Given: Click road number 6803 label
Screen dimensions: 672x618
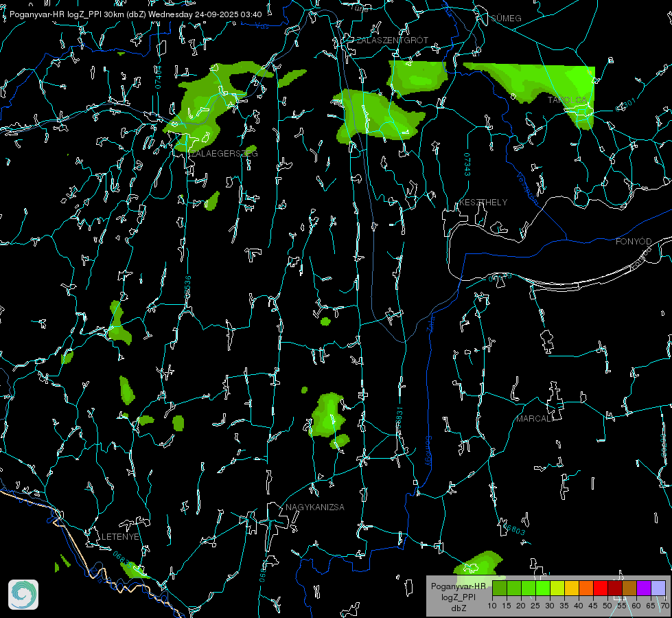Looking at the screenshot, I should point(514,529).
